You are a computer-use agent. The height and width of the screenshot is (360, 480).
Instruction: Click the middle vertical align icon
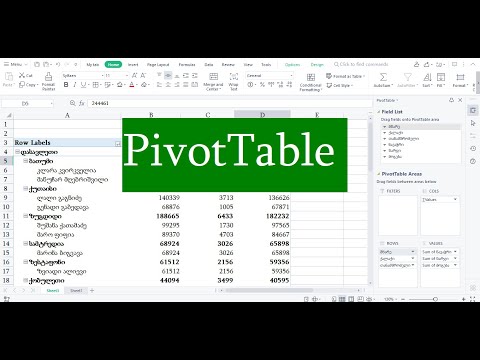click(168, 76)
